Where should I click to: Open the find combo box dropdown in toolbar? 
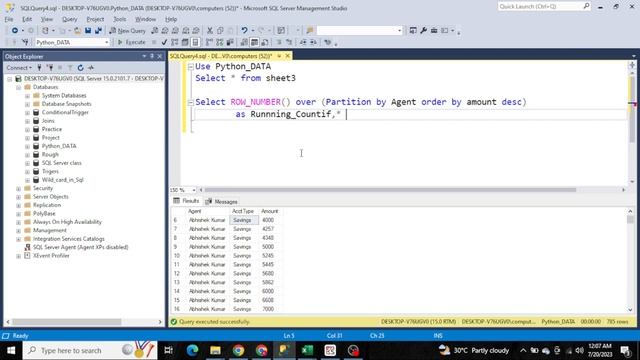(x=399, y=31)
